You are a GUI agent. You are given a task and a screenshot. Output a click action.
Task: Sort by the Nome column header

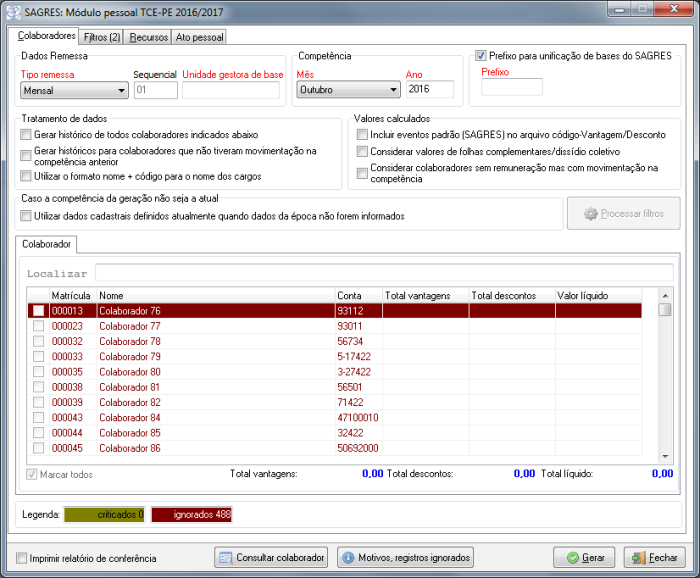215,296
